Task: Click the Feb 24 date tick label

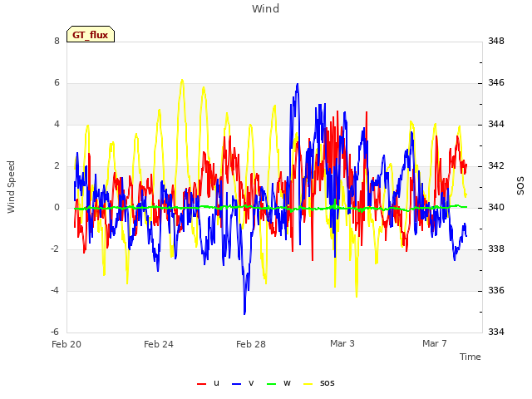Action: coord(159,344)
